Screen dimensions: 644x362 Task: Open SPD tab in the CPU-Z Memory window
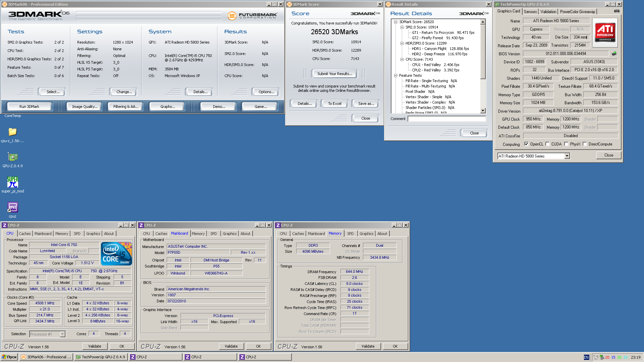(350, 234)
